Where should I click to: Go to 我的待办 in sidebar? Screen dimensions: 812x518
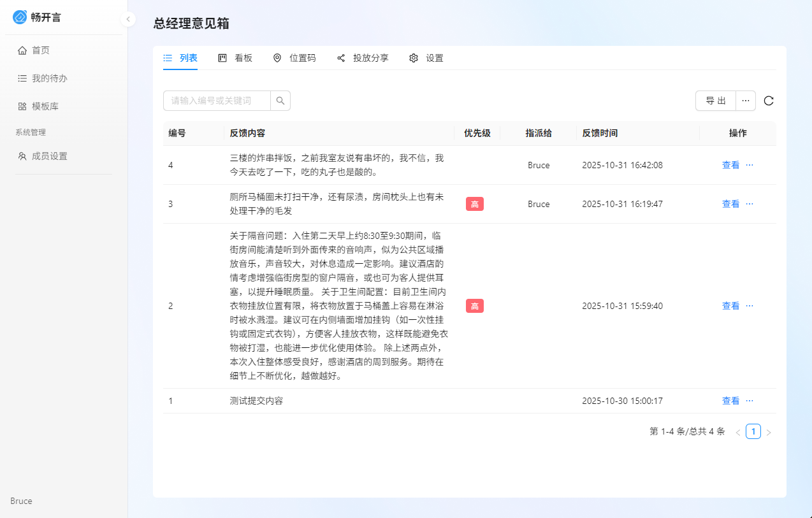point(49,78)
